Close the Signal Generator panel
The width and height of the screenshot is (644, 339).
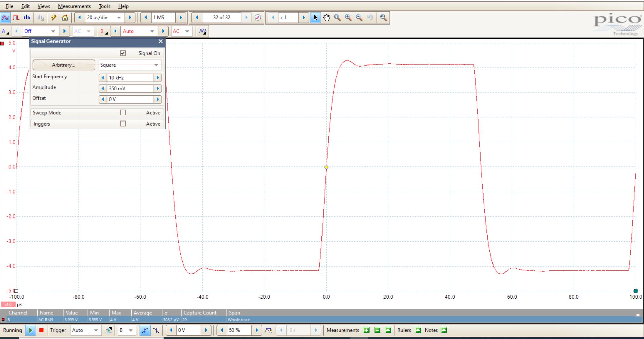pos(161,41)
